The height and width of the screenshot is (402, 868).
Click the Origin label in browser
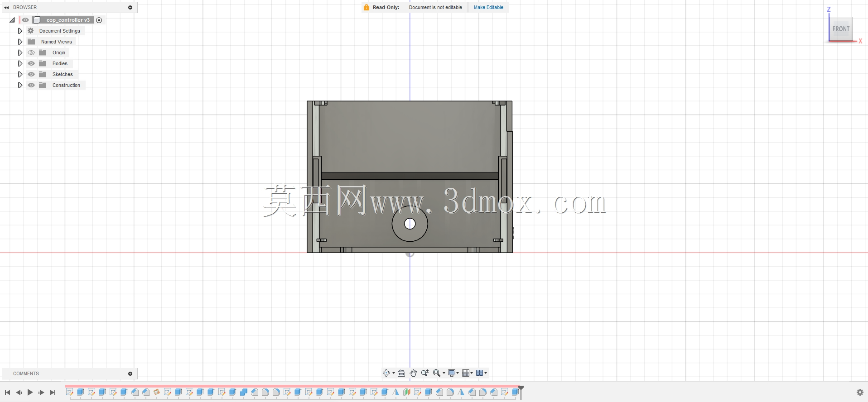point(59,53)
